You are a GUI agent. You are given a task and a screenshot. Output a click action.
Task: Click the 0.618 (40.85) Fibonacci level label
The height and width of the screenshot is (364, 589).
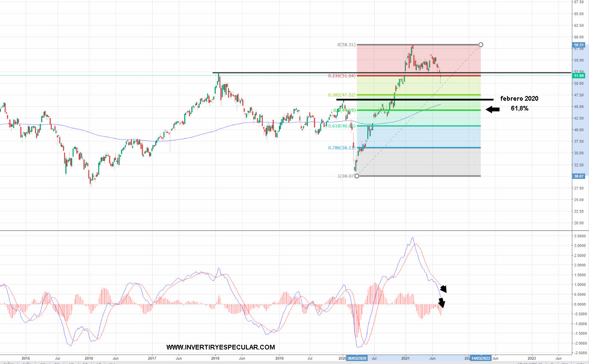tap(342, 126)
